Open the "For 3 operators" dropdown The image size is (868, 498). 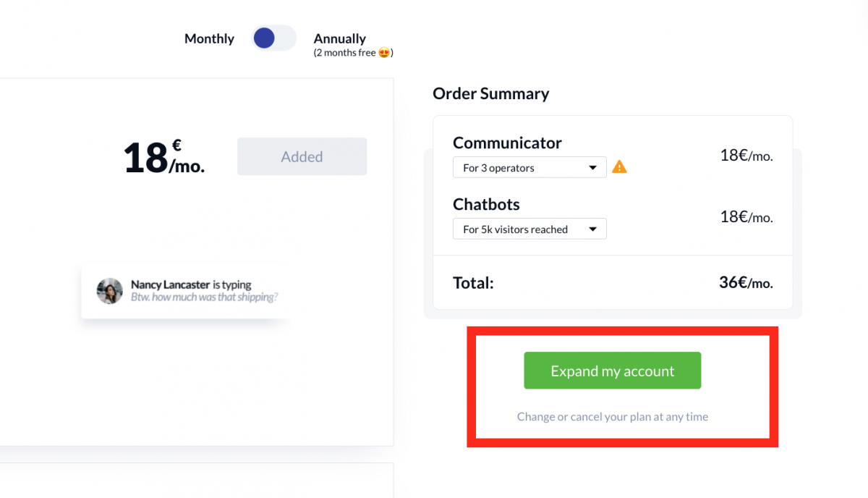tap(529, 167)
